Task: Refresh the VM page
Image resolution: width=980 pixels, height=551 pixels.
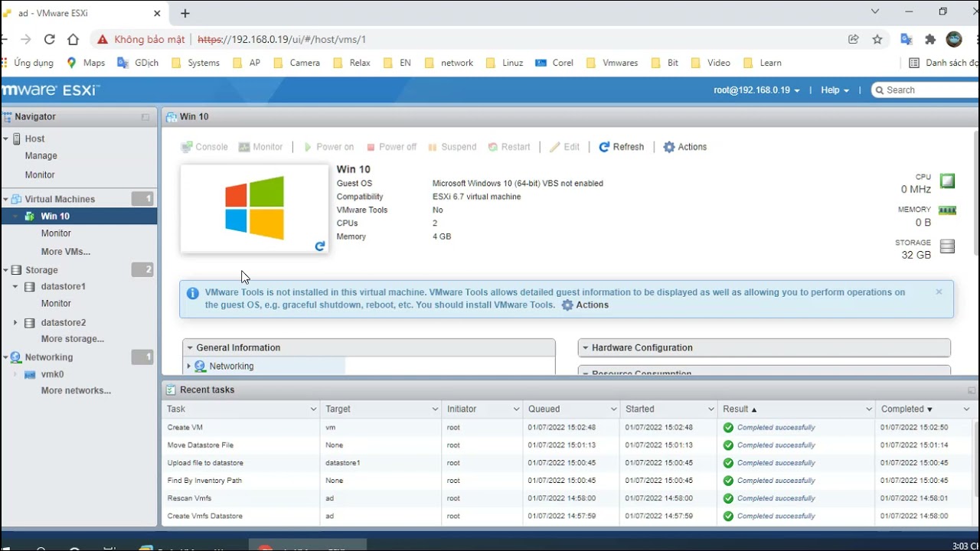Action: point(621,147)
